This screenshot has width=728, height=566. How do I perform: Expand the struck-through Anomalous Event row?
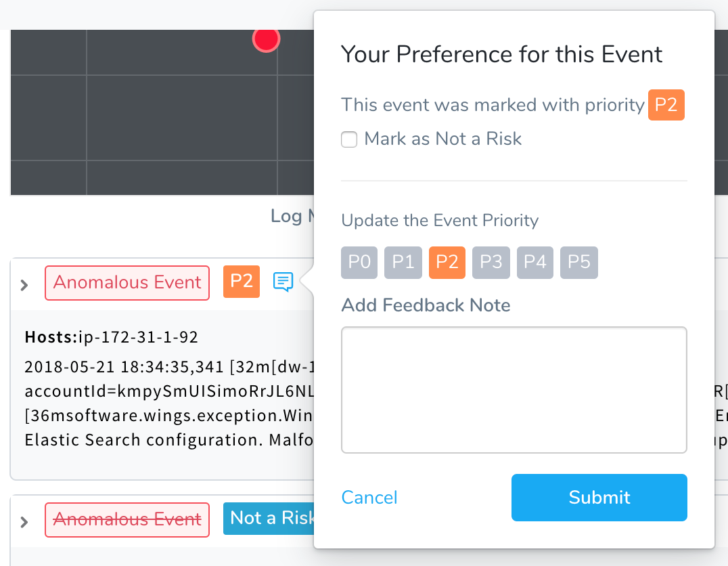[x=24, y=522]
